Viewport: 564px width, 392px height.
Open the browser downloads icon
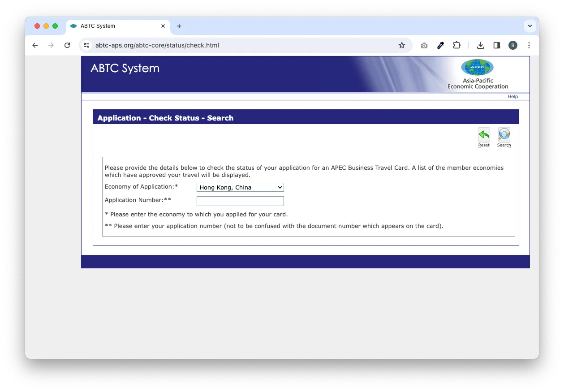click(480, 45)
